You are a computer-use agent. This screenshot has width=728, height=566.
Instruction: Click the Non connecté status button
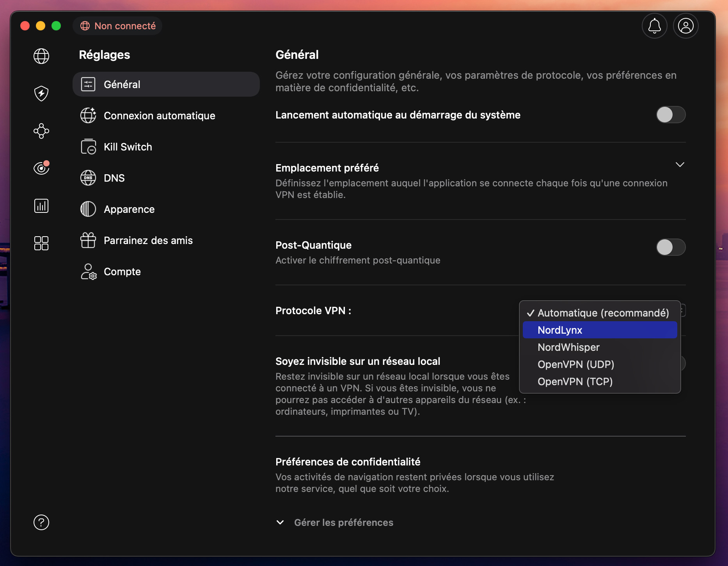117,26
